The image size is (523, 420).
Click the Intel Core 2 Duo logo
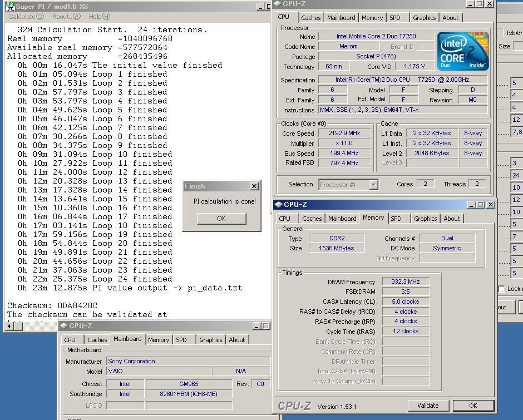[x=463, y=51]
